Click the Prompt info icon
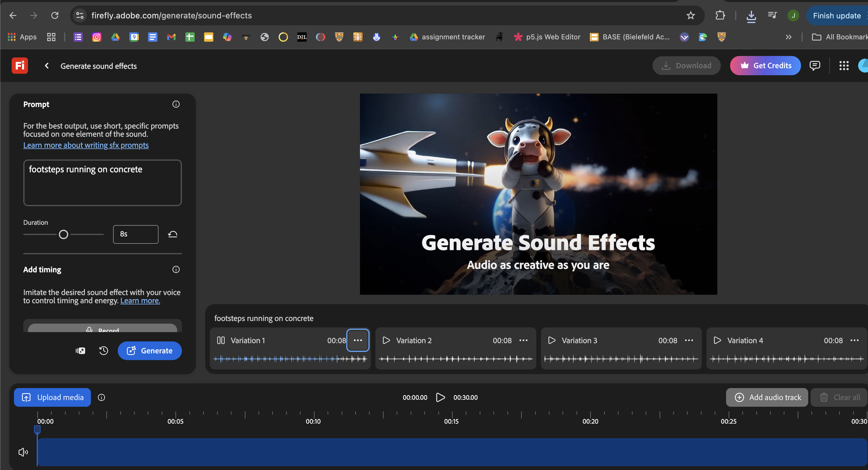The width and height of the screenshot is (868, 470). (176, 104)
